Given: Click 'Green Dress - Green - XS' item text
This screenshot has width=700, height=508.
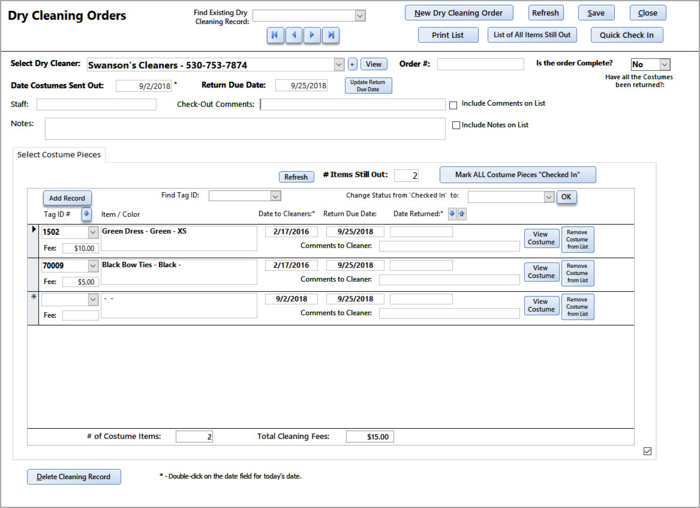Looking at the screenshot, I should click(x=144, y=231).
